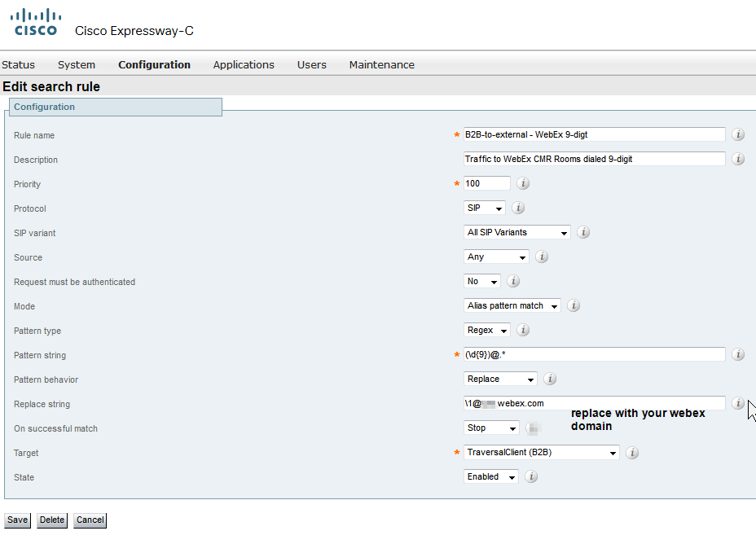The height and width of the screenshot is (544, 756).
Task: View info icon for SIP variant
Action: click(583, 232)
